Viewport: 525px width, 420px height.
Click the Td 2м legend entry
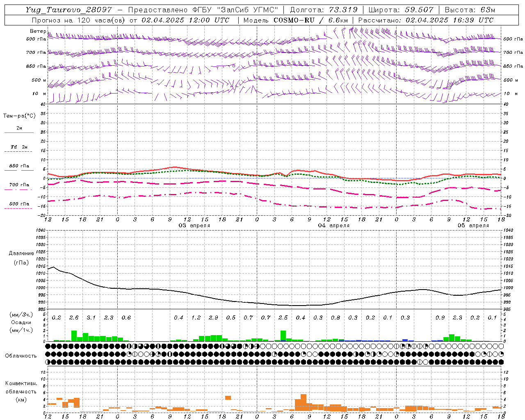[x=19, y=147]
